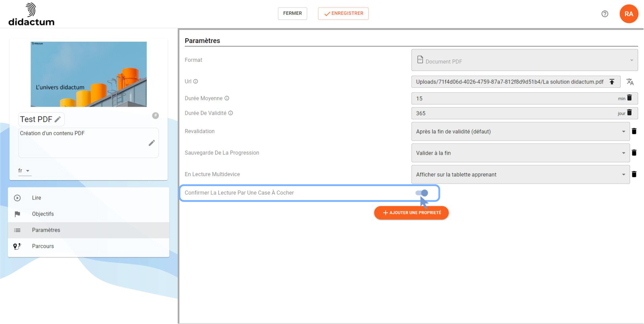Open the Lire menu item

88,198
